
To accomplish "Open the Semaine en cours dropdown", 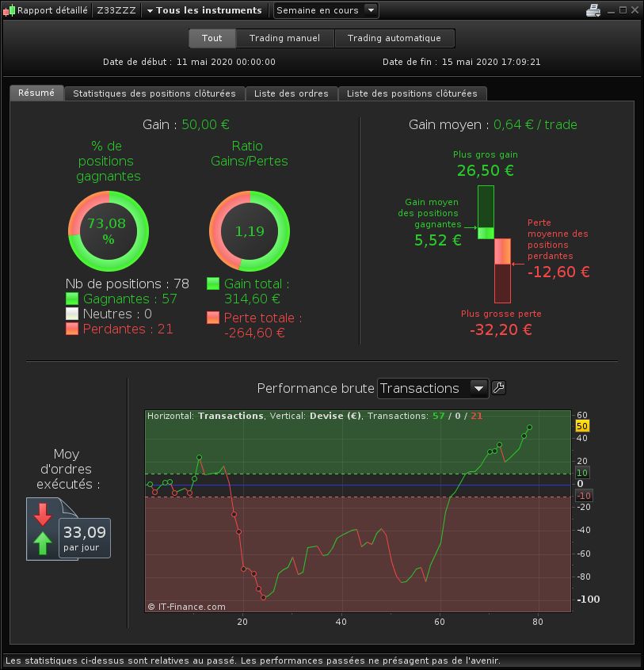I will [326, 10].
